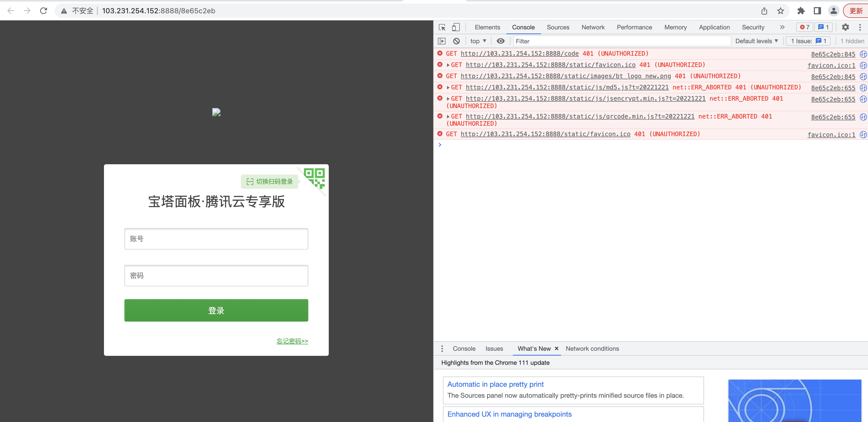This screenshot has height=422, width=868.
Task: Go forward using the browser forward arrow
Action: pos(27,11)
